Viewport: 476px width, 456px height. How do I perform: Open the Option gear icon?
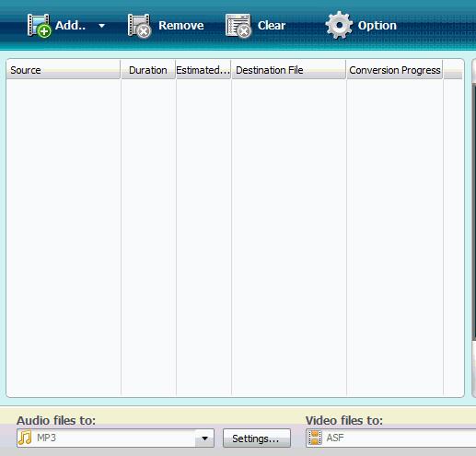coord(339,25)
